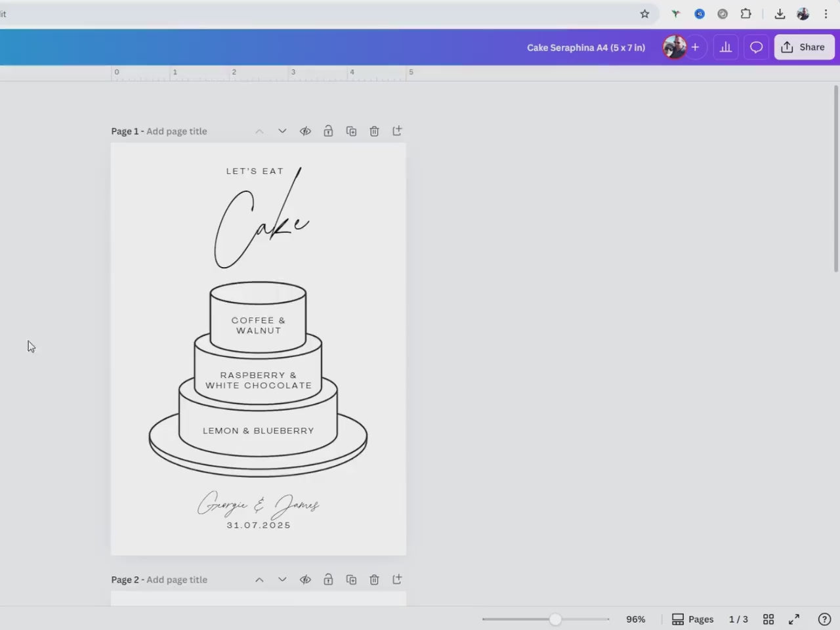
Task: Select the COFFEE & WALNUT text
Action: pyautogui.click(x=259, y=325)
